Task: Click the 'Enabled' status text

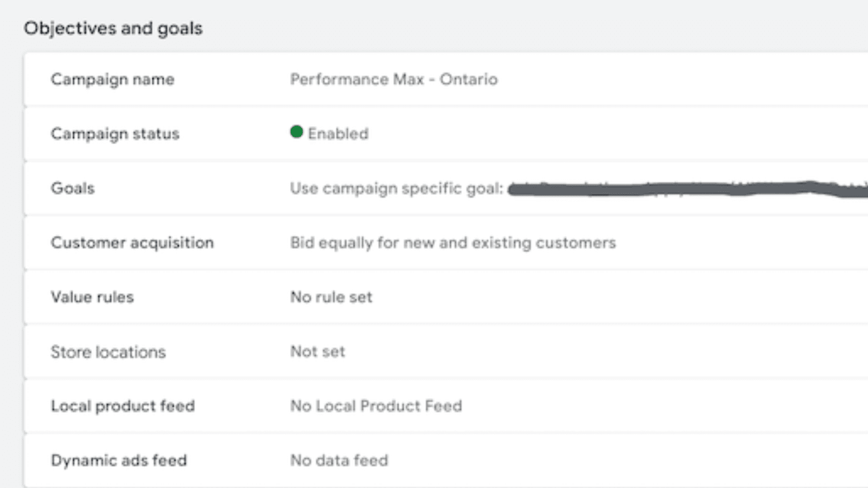Action: [x=338, y=133]
